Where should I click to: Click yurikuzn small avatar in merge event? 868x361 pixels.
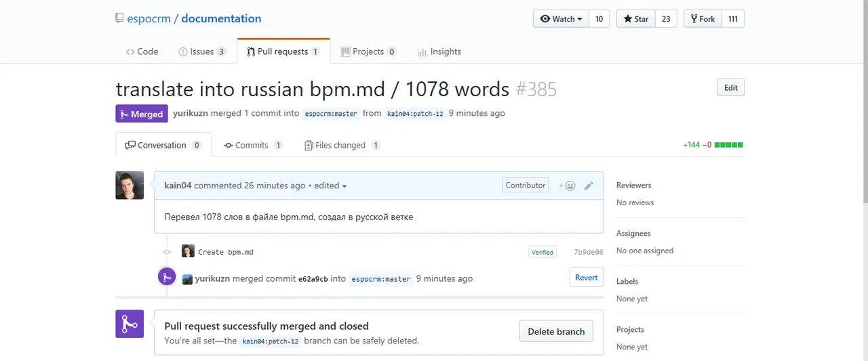[187, 279]
